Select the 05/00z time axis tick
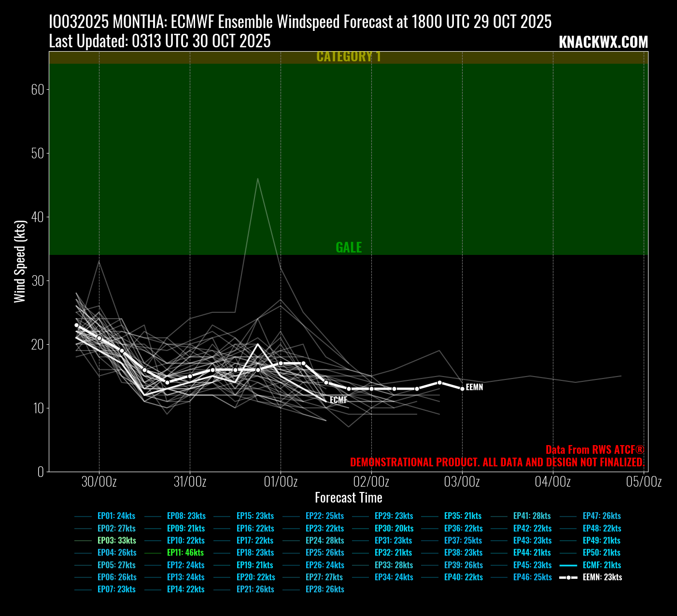The height and width of the screenshot is (616, 677). pos(645,482)
